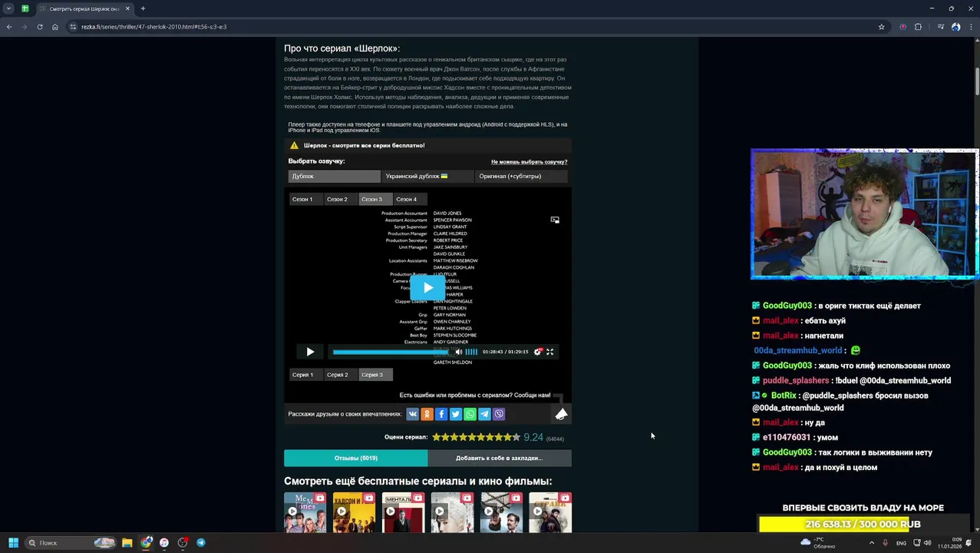Share on Twitter

(456, 414)
